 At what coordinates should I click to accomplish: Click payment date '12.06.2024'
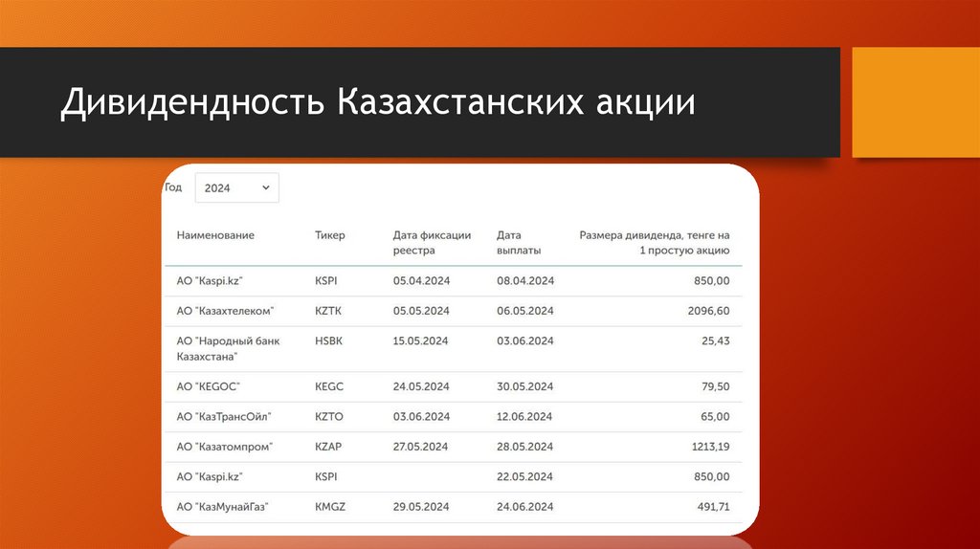524,417
